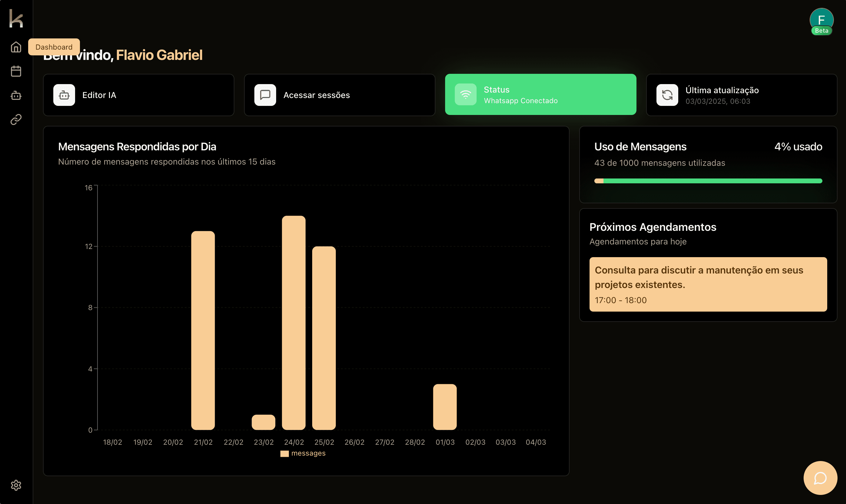Open the floating chat bubble button

point(820,478)
